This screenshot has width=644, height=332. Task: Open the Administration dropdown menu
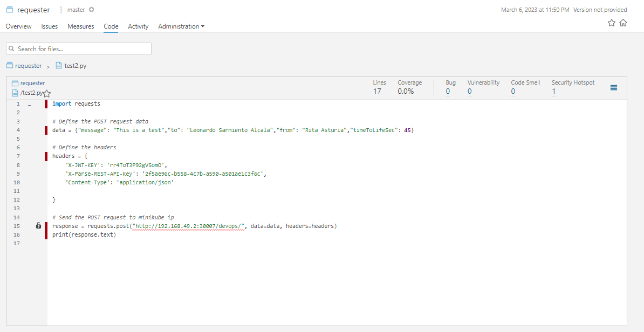tap(181, 26)
